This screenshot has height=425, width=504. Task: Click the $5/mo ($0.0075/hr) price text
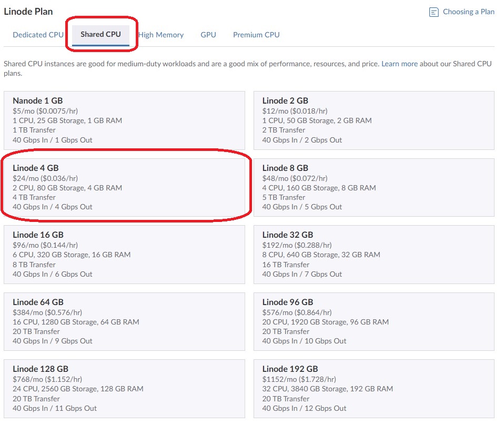click(45, 111)
